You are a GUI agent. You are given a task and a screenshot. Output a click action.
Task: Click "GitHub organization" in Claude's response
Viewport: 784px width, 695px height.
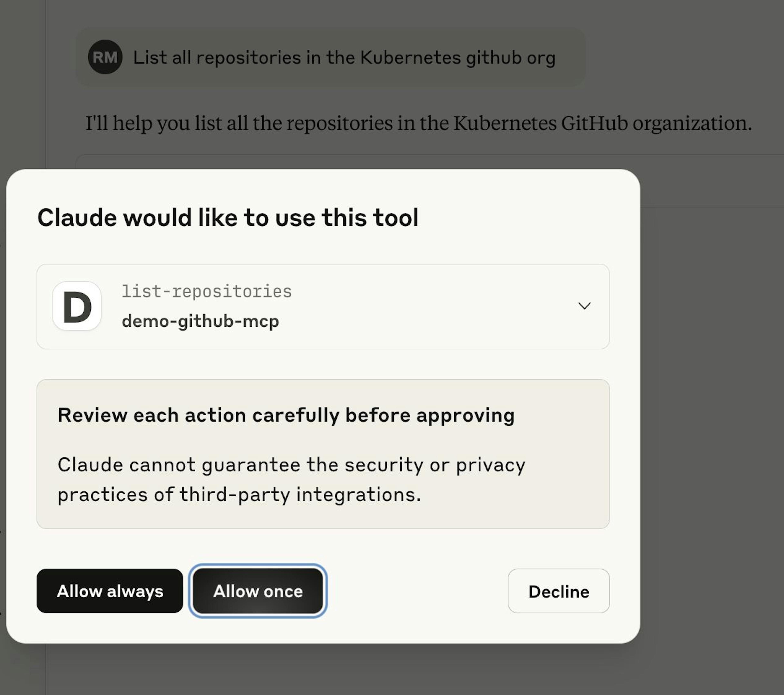point(656,123)
